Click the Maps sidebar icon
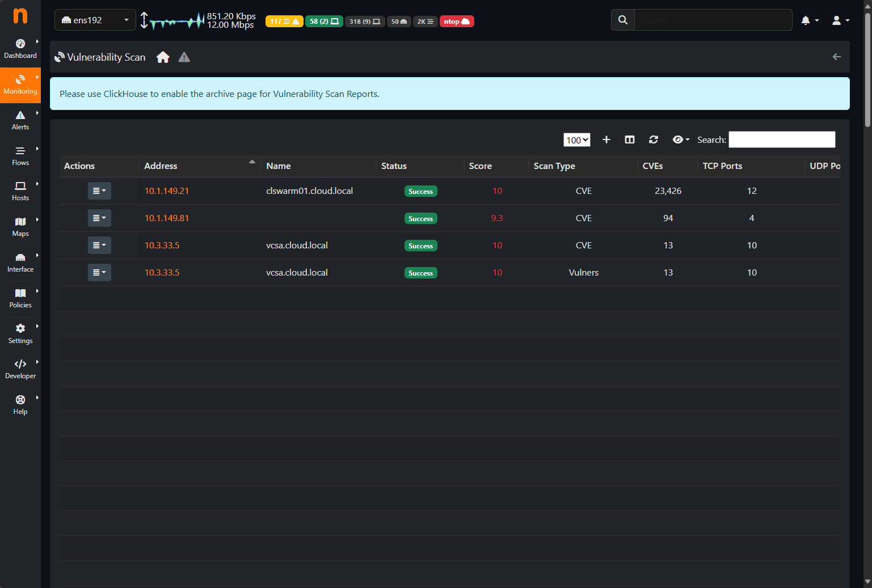872x588 pixels. point(20,226)
